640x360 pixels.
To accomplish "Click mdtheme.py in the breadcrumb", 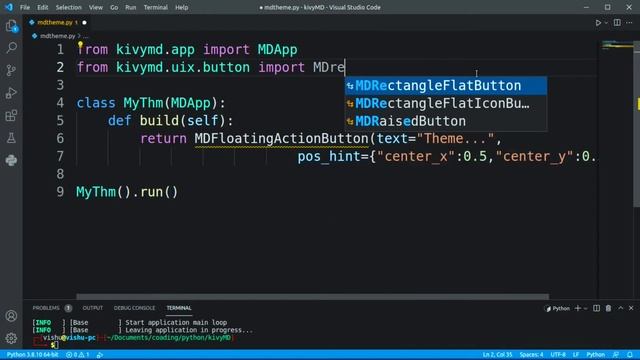I will click(57, 36).
